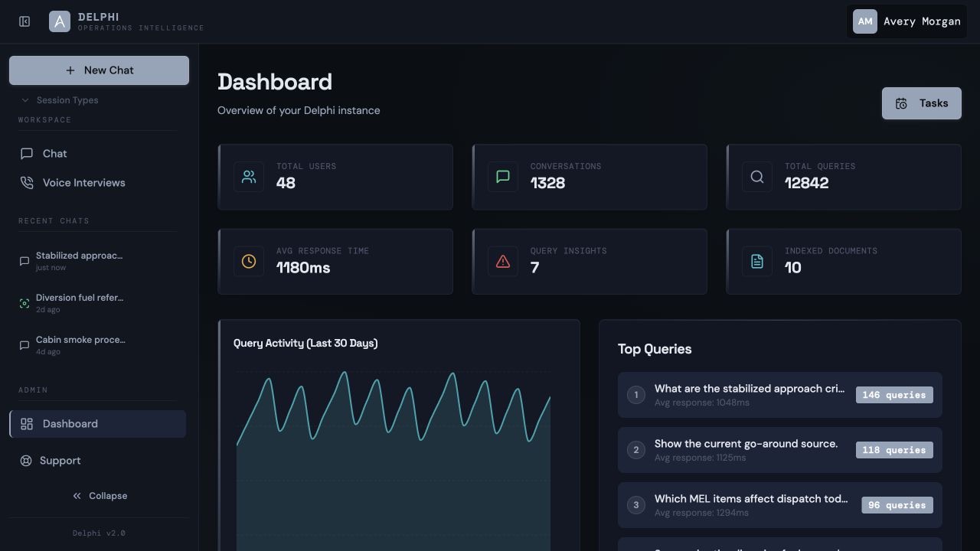The width and height of the screenshot is (980, 551).
Task: Click the Conversations speech bubble icon
Action: click(503, 177)
